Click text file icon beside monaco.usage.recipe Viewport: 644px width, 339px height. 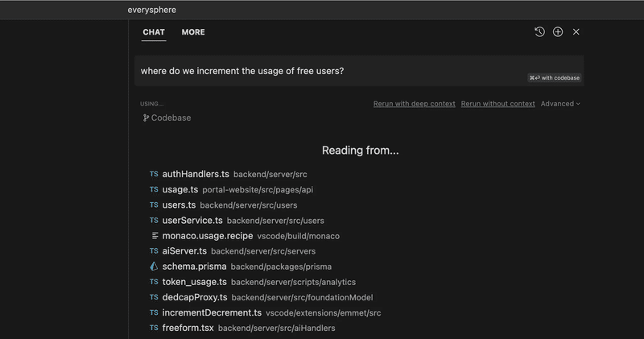click(155, 235)
